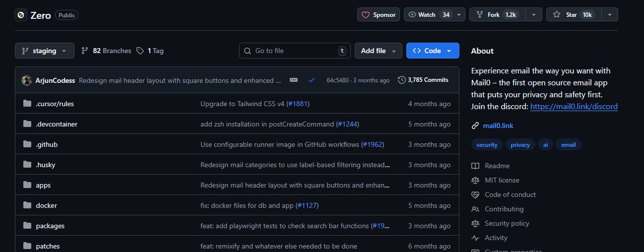Click the Zero repository name

(40, 15)
